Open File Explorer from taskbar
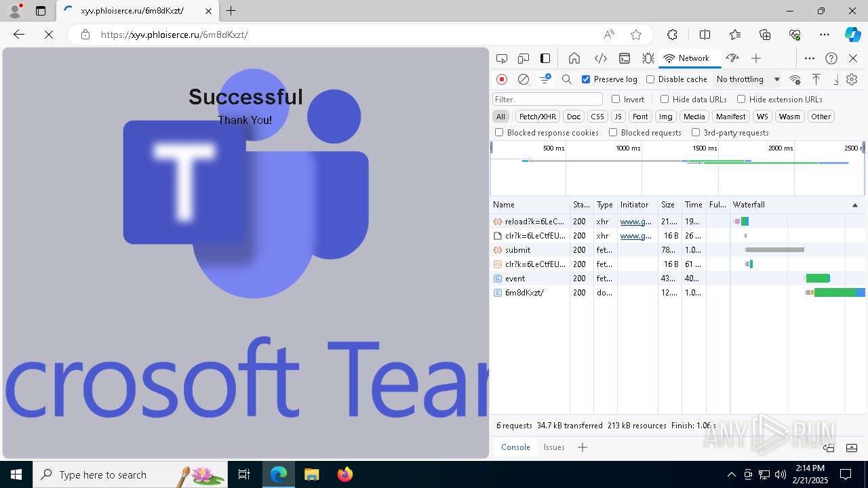This screenshot has width=868, height=488. click(311, 474)
